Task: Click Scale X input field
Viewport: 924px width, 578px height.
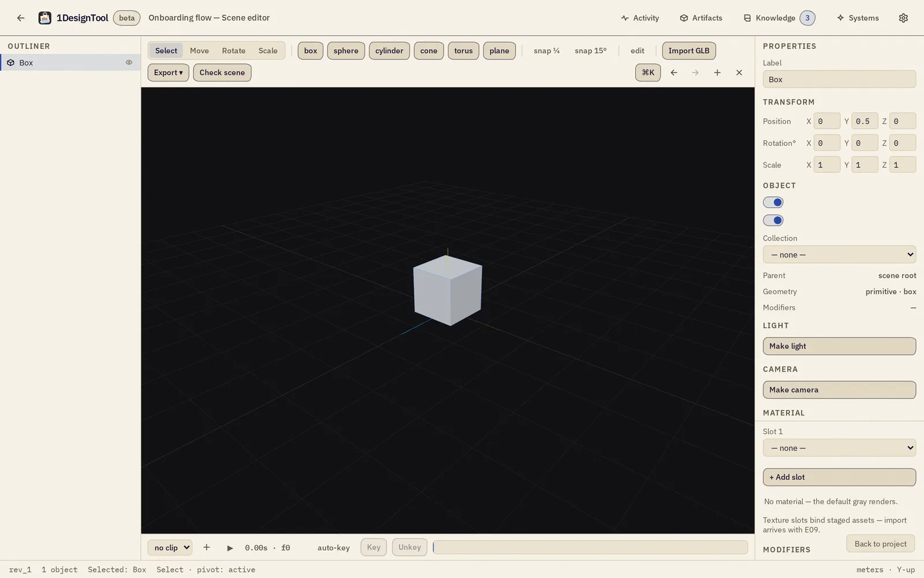Action: coord(827,165)
